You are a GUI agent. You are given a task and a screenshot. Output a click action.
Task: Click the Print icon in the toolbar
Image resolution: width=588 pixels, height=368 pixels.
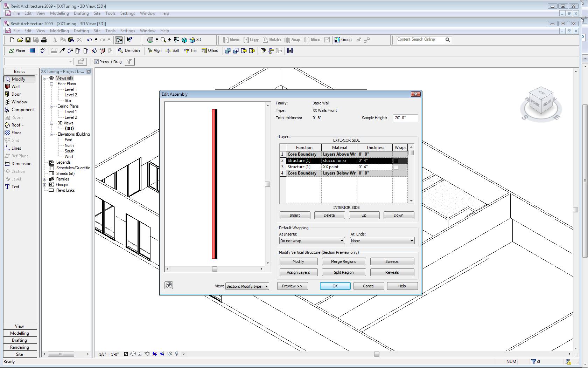coord(44,40)
